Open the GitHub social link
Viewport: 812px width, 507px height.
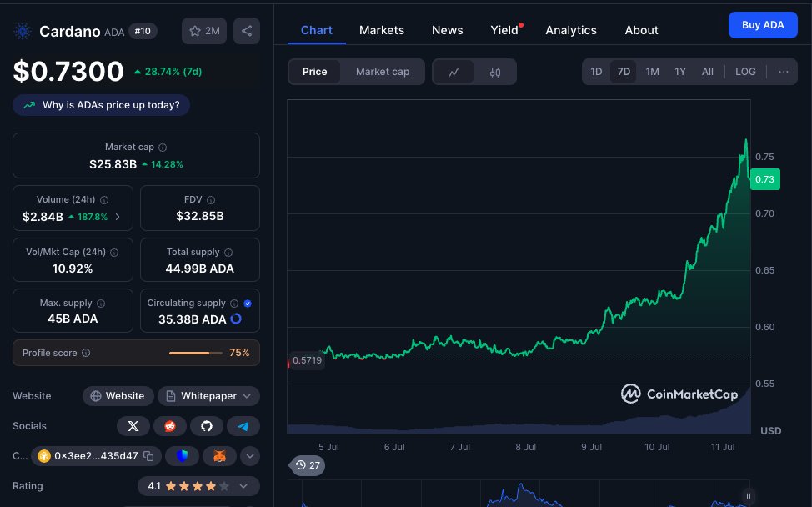pos(207,426)
